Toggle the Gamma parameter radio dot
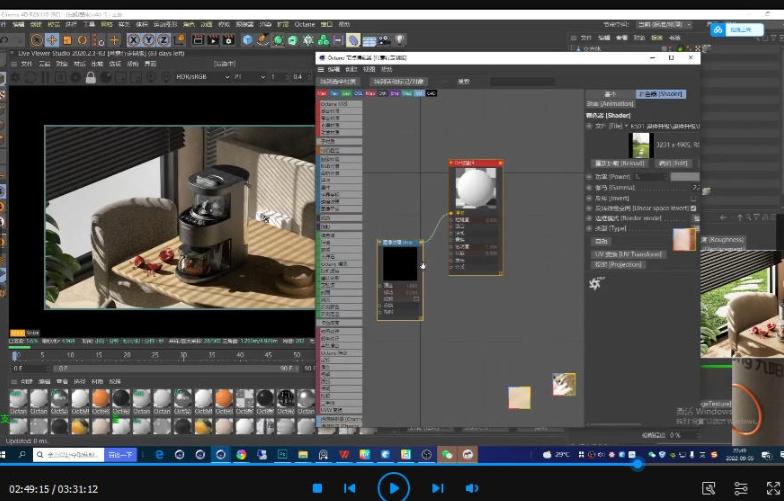Viewport: 784px width, 501px height. pyautogui.click(x=589, y=187)
